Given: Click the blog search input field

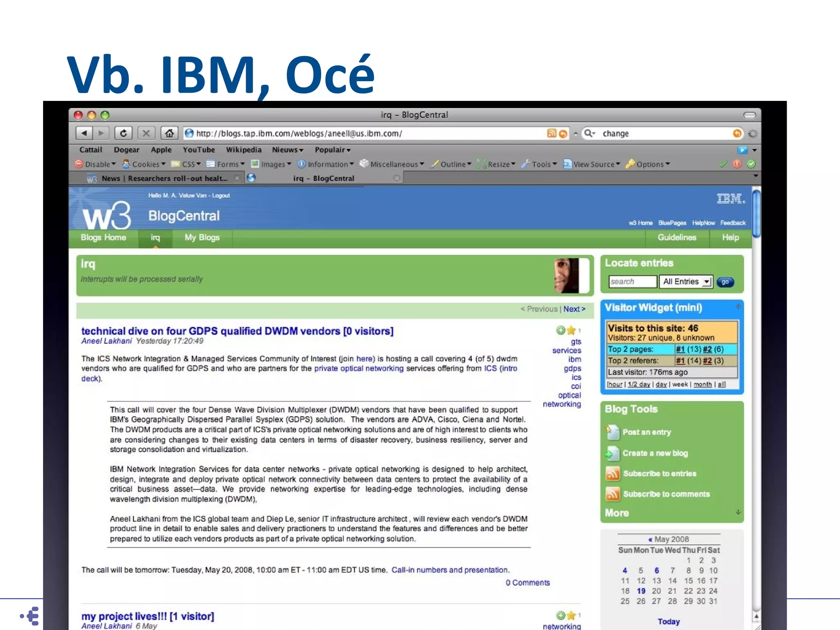Looking at the screenshot, I should [632, 281].
